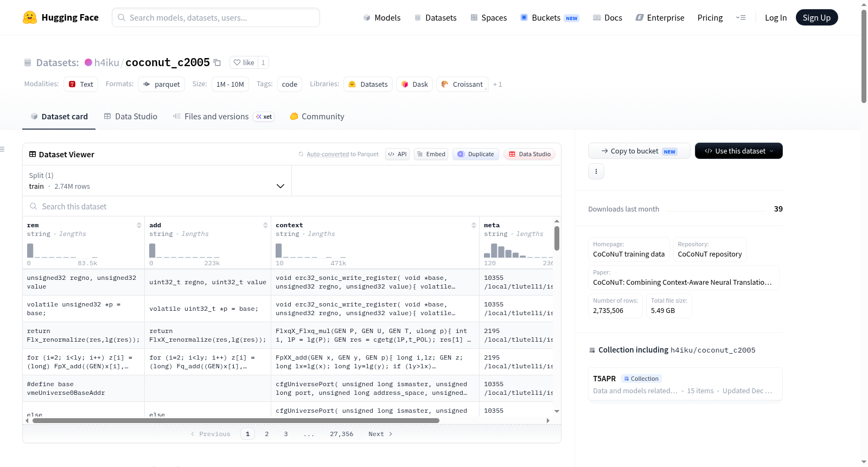The image size is (868, 467).
Task: Click the h4iku user avatar
Action: 88,62
